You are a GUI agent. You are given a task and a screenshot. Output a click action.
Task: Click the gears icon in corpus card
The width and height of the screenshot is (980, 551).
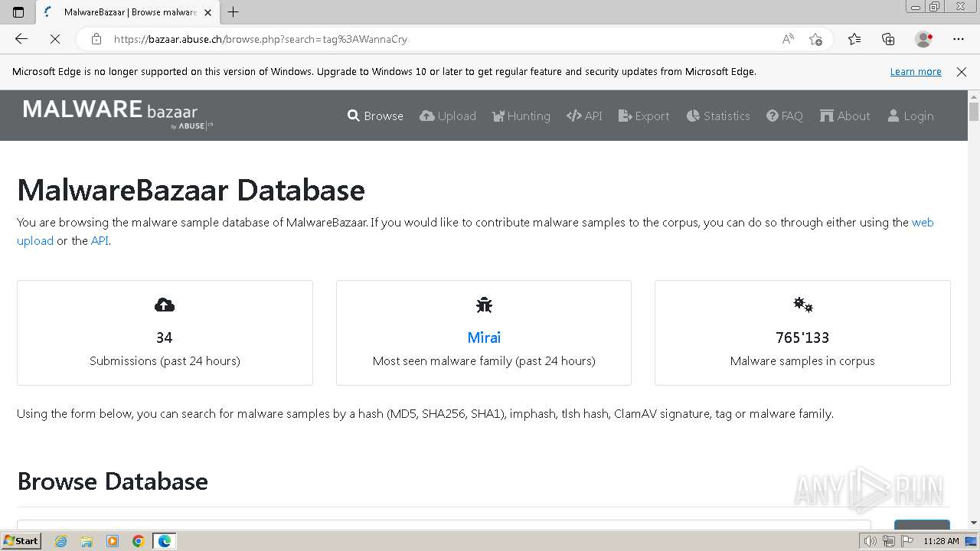pos(802,305)
